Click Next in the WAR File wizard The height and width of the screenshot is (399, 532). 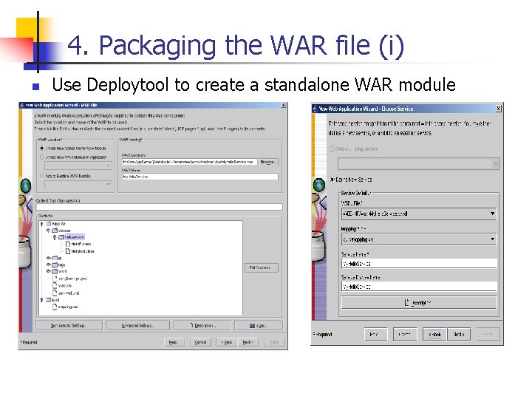(248, 342)
